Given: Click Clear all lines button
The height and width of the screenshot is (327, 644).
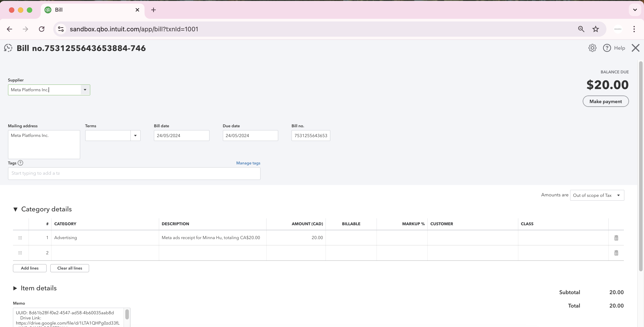Looking at the screenshot, I should [70, 268].
